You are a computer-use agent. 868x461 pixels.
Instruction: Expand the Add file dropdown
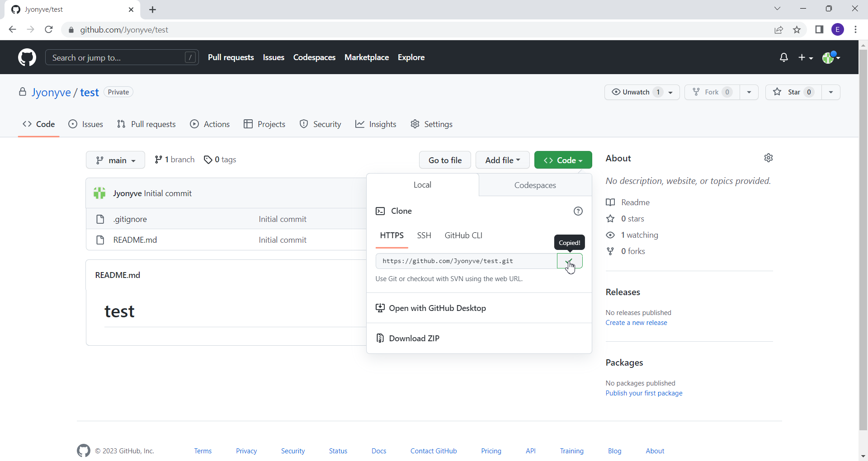(502, 160)
